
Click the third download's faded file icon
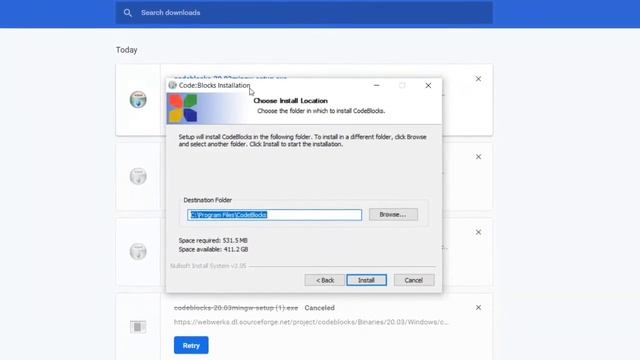click(x=138, y=251)
